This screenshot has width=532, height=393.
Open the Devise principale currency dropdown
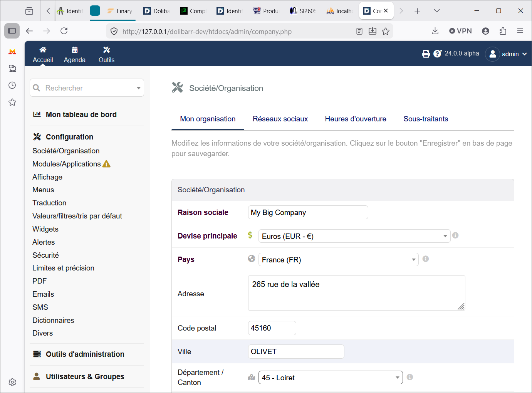click(x=354, y=236)
